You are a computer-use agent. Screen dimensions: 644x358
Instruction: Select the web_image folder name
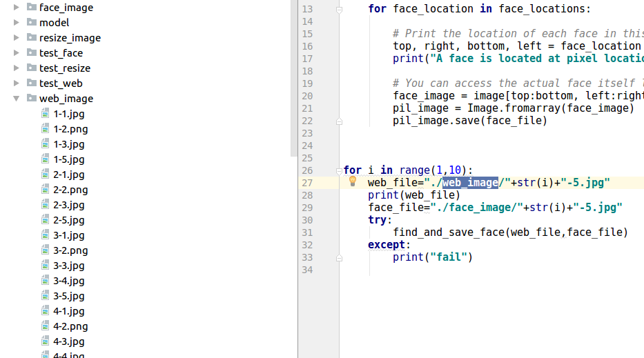(66, 99)
